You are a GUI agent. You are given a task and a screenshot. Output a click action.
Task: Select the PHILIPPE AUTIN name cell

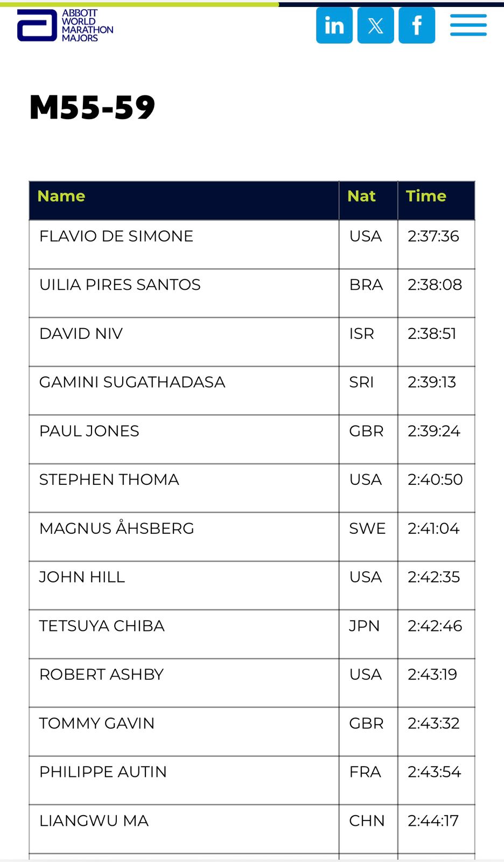coord(184,780)
